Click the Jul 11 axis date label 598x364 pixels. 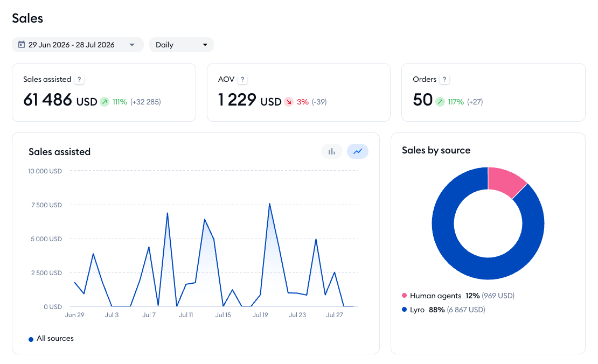[x=186, y=315]
